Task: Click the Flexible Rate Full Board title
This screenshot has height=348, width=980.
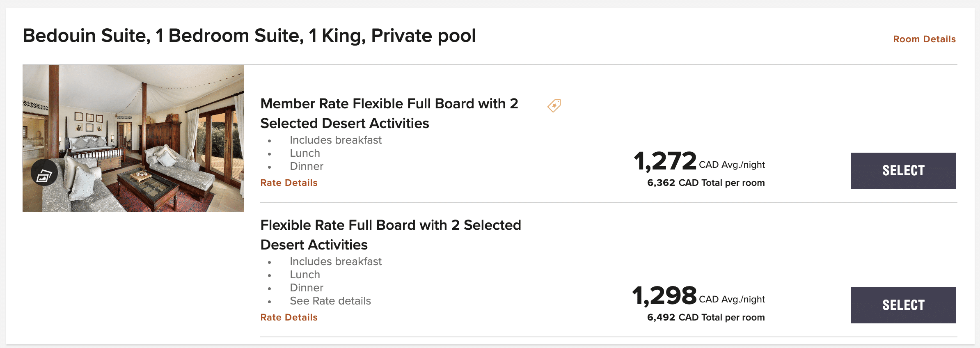Action: coord(391,235)
